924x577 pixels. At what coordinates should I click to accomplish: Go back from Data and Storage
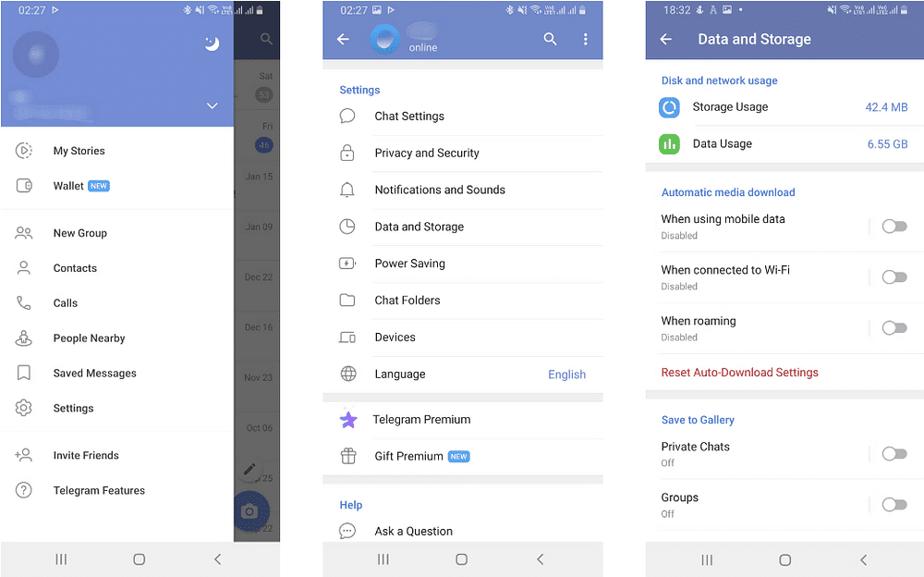[x=666, y=39]
